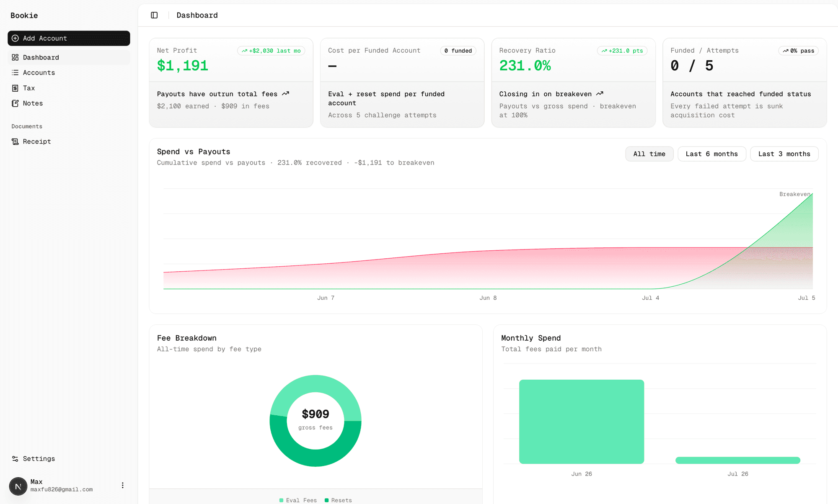The image size is (838, 504).
Task: Select the All time range filter
Action: click(649, 154)
